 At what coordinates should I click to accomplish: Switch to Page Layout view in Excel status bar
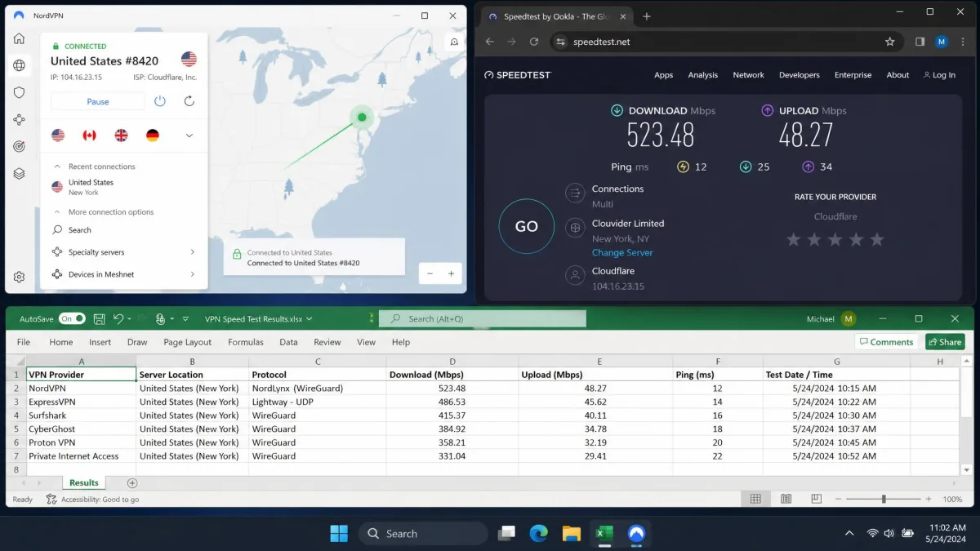pos(786,499)
